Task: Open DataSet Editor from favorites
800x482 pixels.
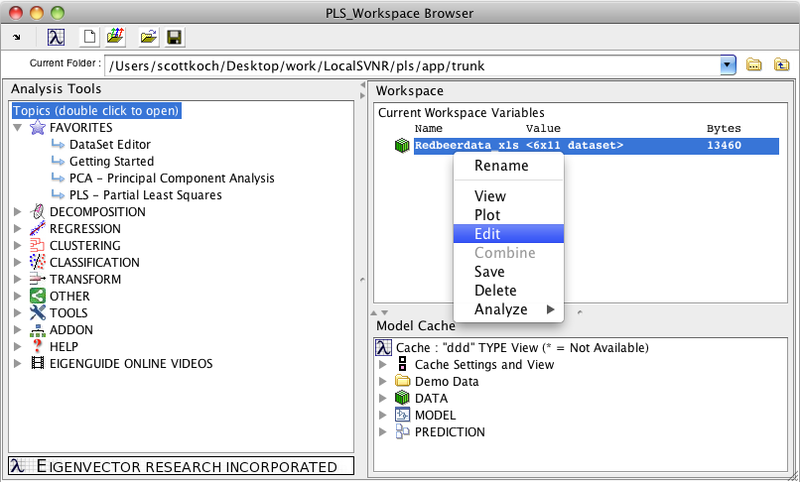Action: (x=109, y=145)
